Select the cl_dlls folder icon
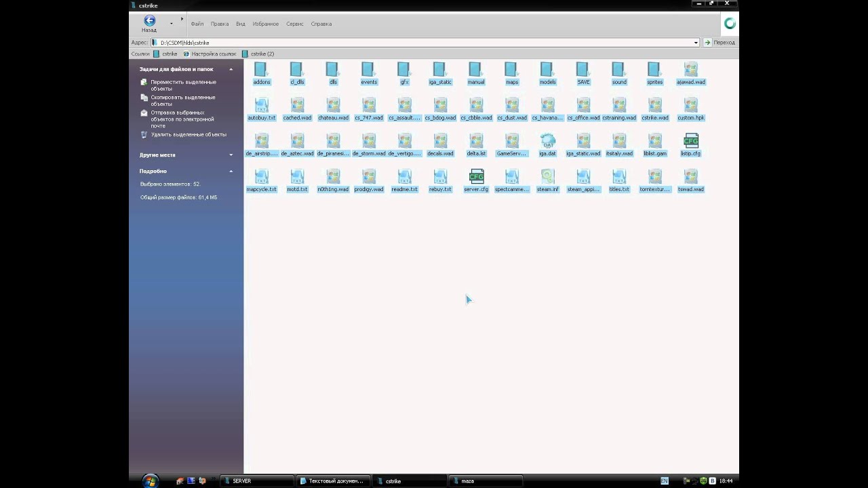The height and width of the screenshot is (488, 868). 297,69
